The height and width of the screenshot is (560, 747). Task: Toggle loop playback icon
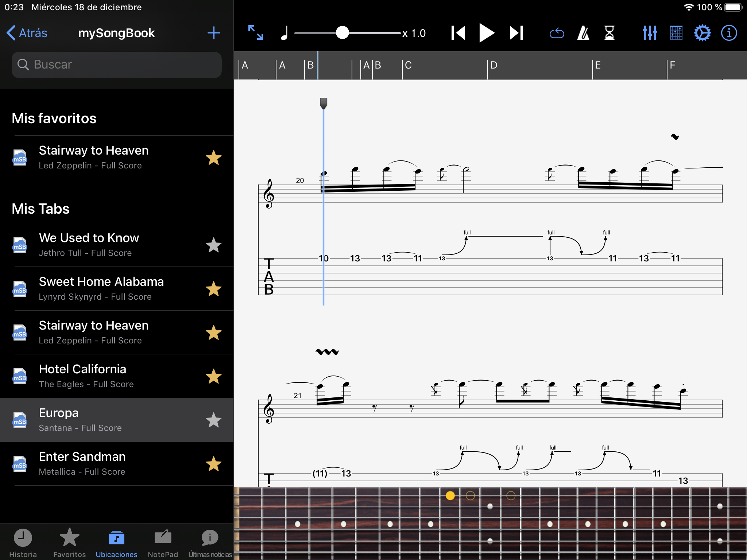(557, 34)
